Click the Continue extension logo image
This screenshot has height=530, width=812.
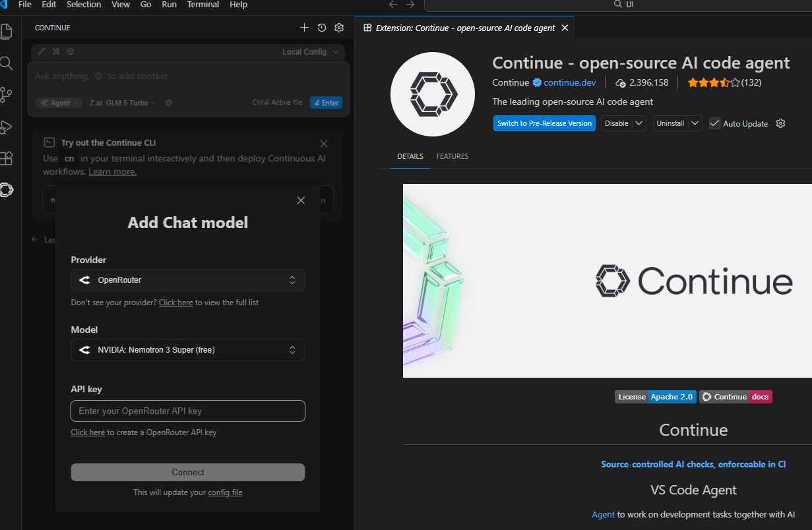tap(433, 95)
